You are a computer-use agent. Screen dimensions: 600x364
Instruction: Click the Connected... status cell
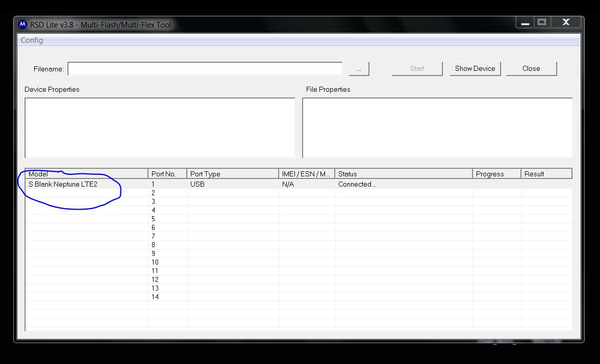point(404,184)
